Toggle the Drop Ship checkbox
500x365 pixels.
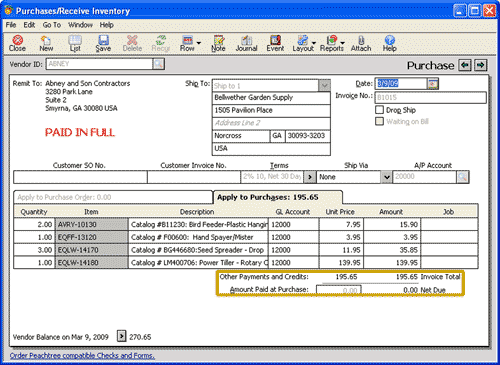coord(379,109)
